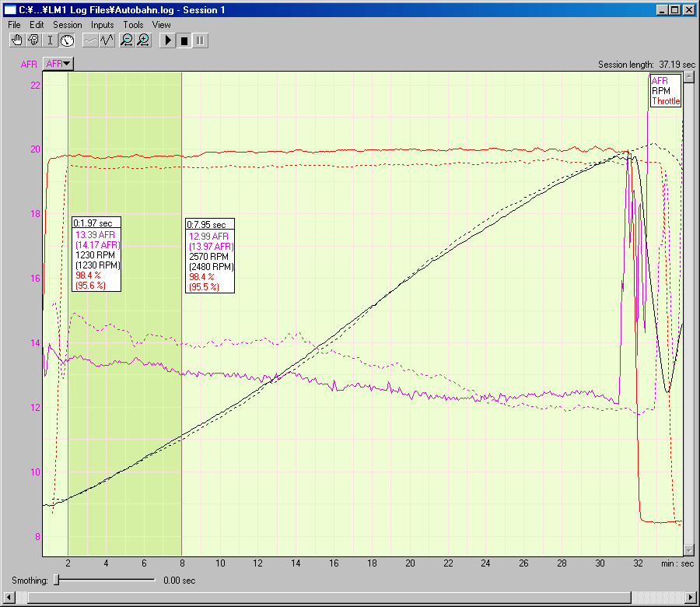Click the "2570 RPM" readout value

click(x=208, y=257)
